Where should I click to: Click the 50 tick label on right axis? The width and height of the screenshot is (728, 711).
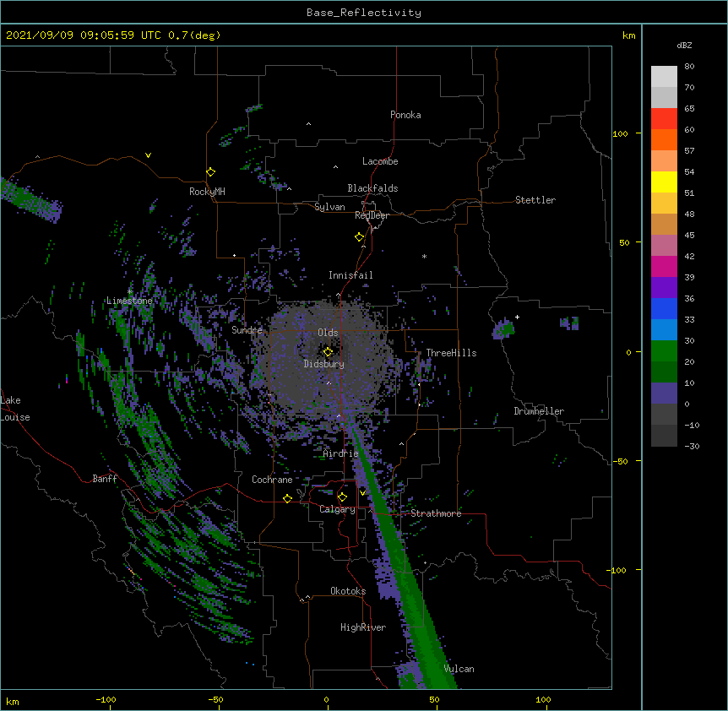click(x=624, y=242)
